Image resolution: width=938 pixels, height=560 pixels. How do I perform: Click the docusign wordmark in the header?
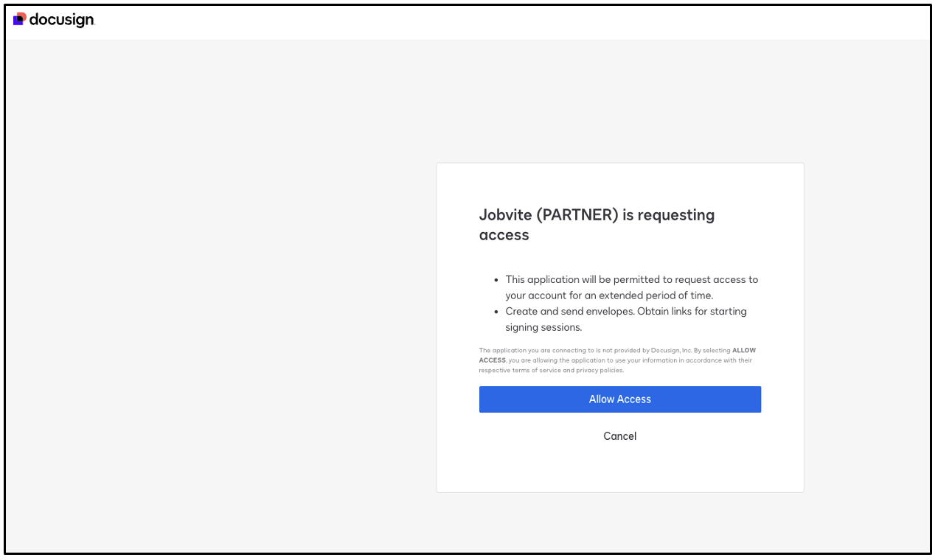coord(60,20)
